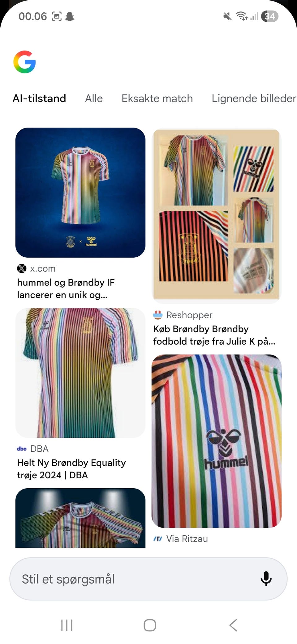The width and height of the screenshot is (297, 644).
Task: Tap the Android back navigation arrow
Action: coord(233,625)
